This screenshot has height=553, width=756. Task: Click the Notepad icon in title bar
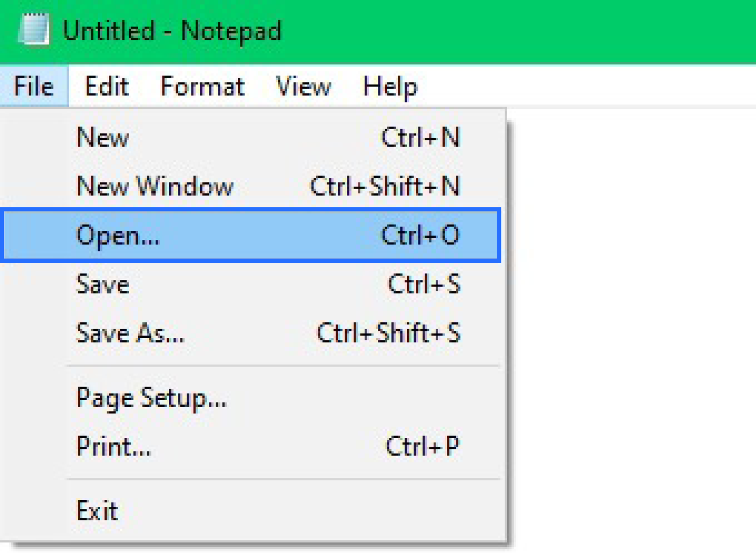34,30
